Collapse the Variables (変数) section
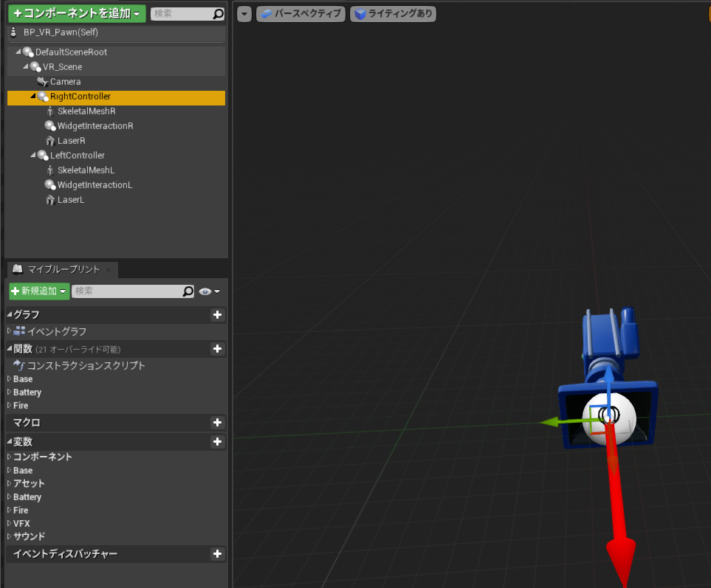The width and height of the screenshot is (711, 588). pyautogui.click(x=9, y=440)
